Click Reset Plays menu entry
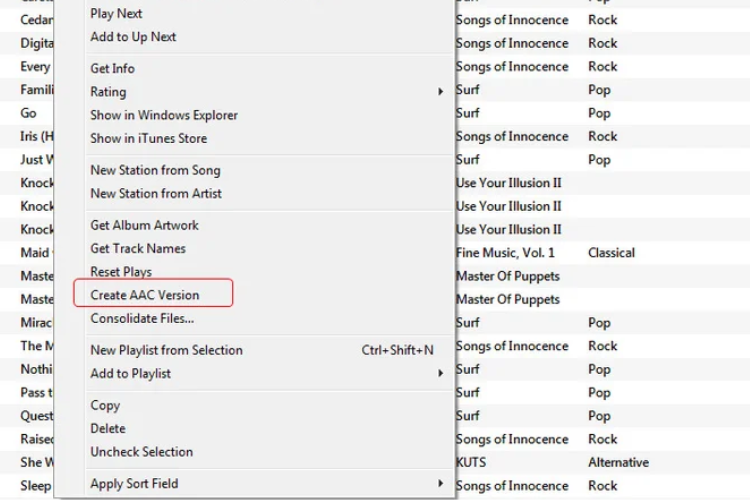Screen dimensions: 750x500 coord(121,272)
